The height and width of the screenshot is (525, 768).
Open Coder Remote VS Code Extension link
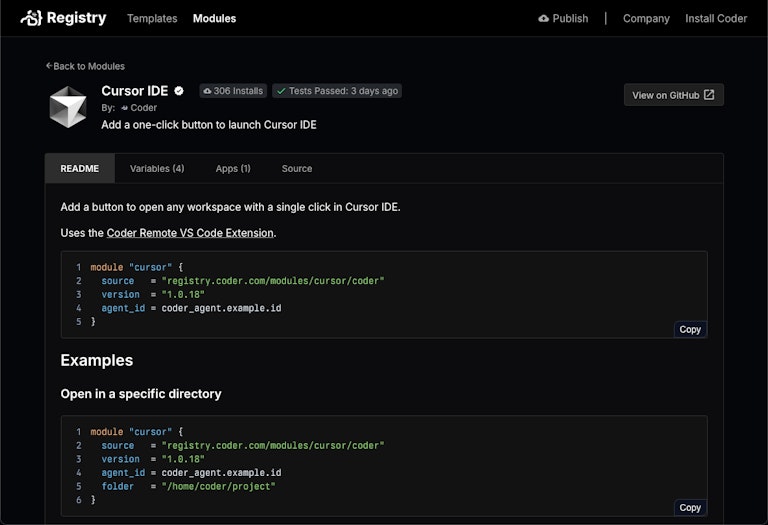coord(190,233)
